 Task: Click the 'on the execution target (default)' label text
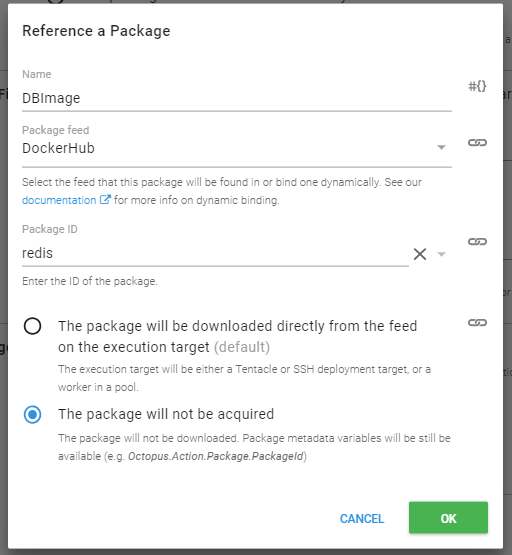click(164, 347)
